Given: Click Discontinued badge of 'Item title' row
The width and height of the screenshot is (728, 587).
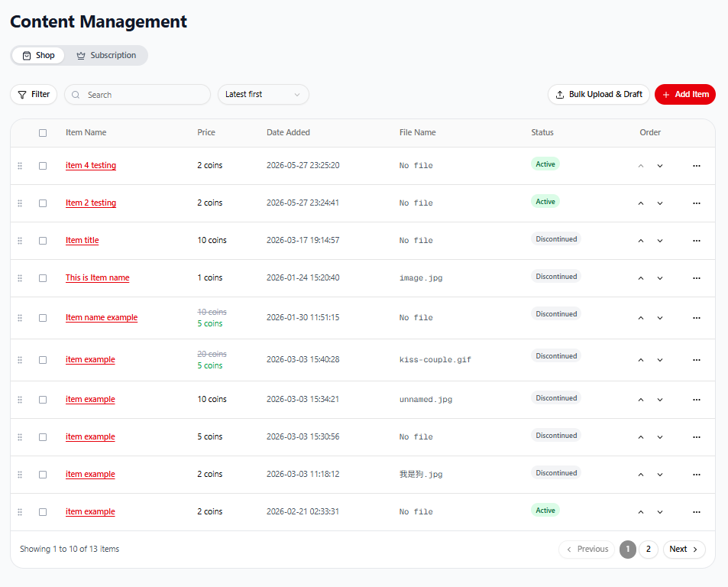Looking at the screenshot, I should [x=556, y=238].
